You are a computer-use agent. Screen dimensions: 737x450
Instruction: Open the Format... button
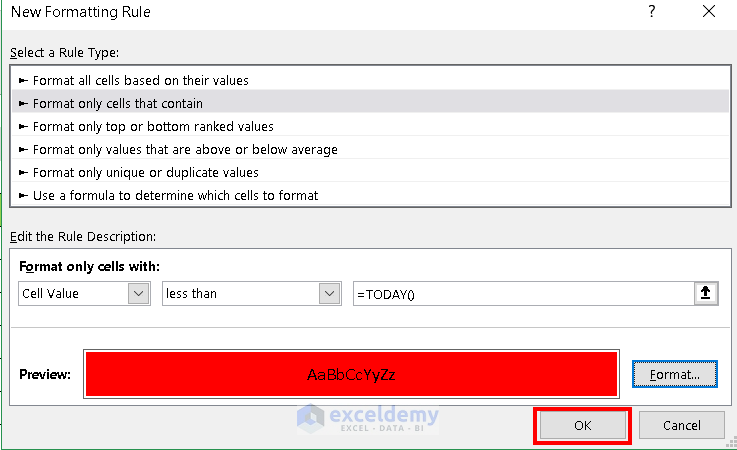pos(674,374)
